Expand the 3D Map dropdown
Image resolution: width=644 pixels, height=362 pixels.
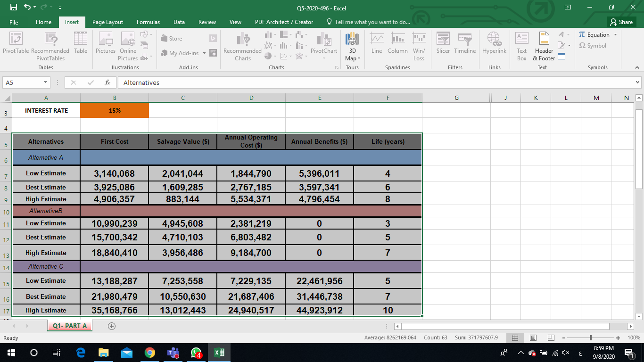[359, 58]
